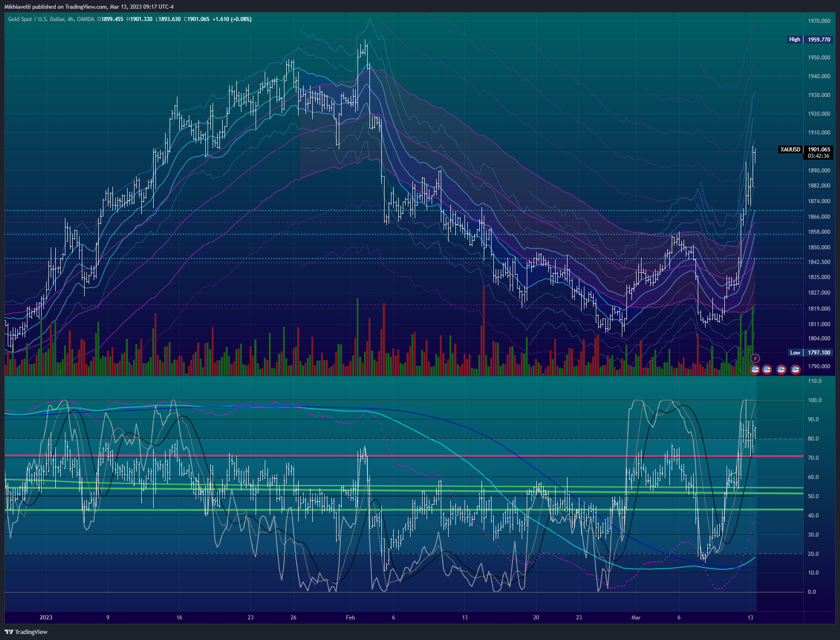
Task: Click the 1858.000 price axis label
Action: click(819, 232)
